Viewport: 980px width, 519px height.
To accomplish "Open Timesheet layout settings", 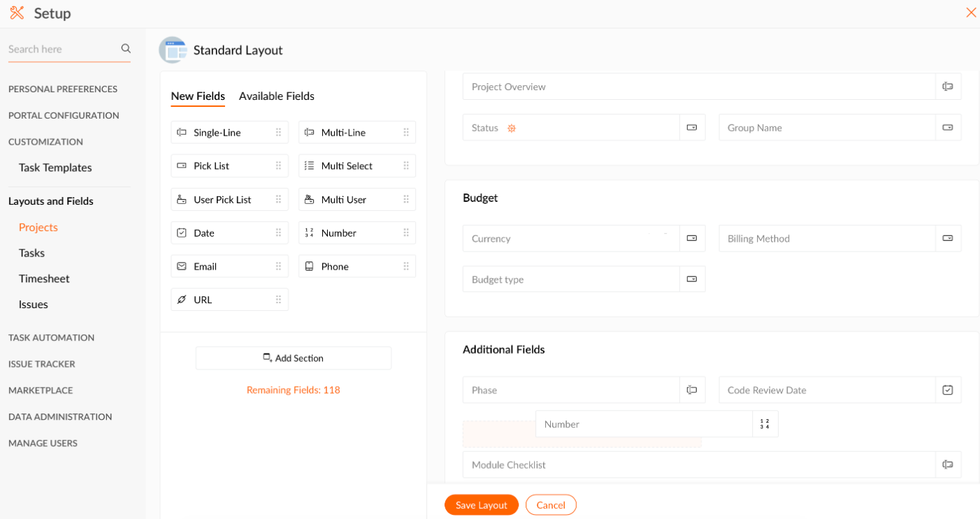I will [44, 279].
